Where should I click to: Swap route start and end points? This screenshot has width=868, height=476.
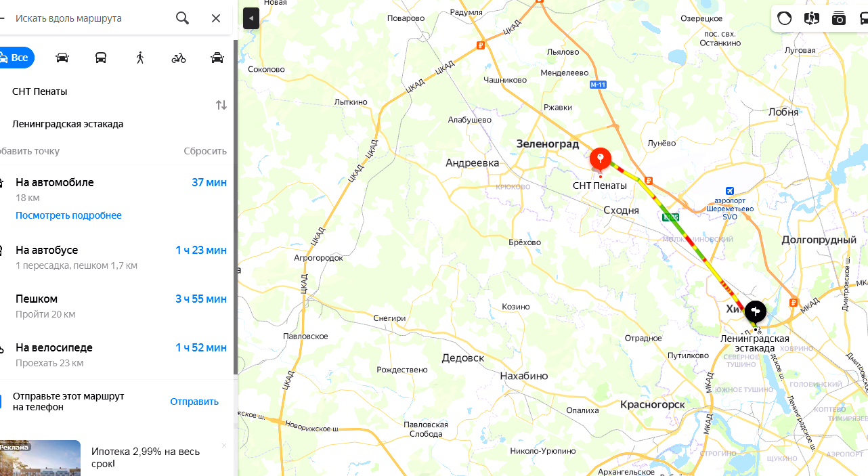[221, 105]
